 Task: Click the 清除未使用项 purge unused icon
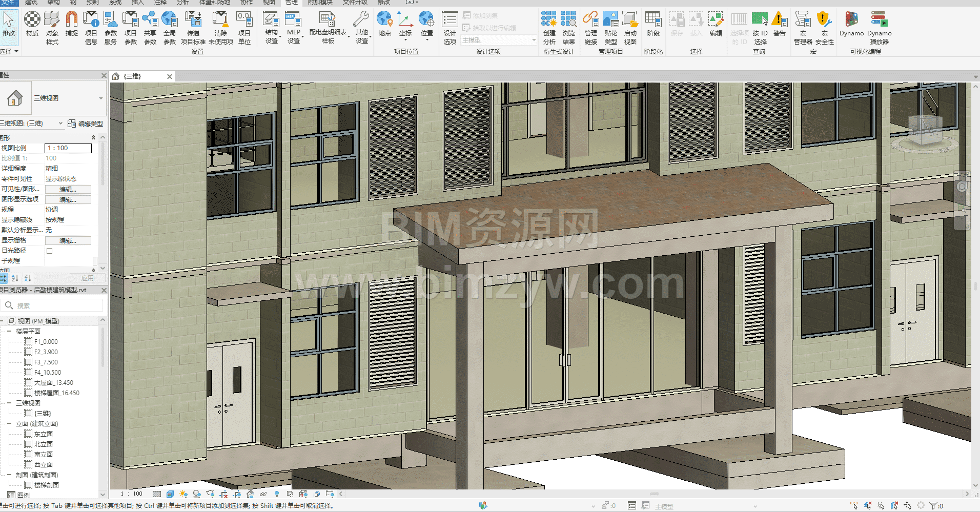click(x=220, y=28)
